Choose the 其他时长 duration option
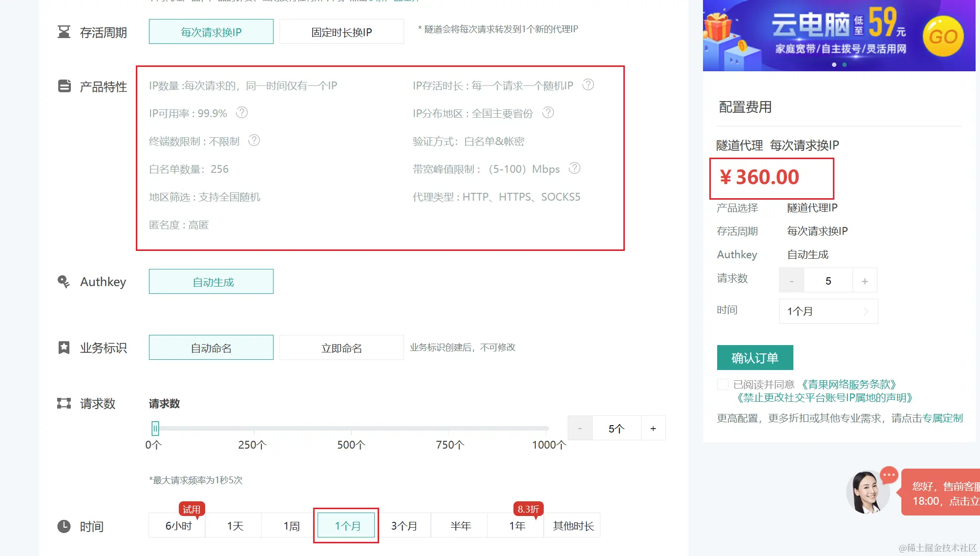Screen dimensions: 980x556 click(x=573, y=525)
